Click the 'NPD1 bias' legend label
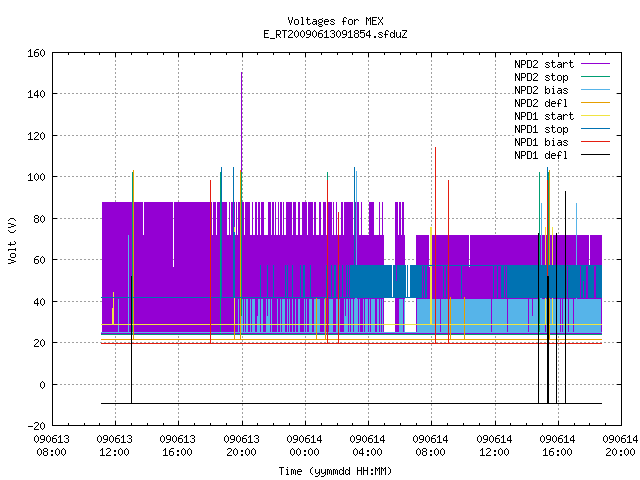The width and height of the screenshot is (640, 480). [541, 142]
